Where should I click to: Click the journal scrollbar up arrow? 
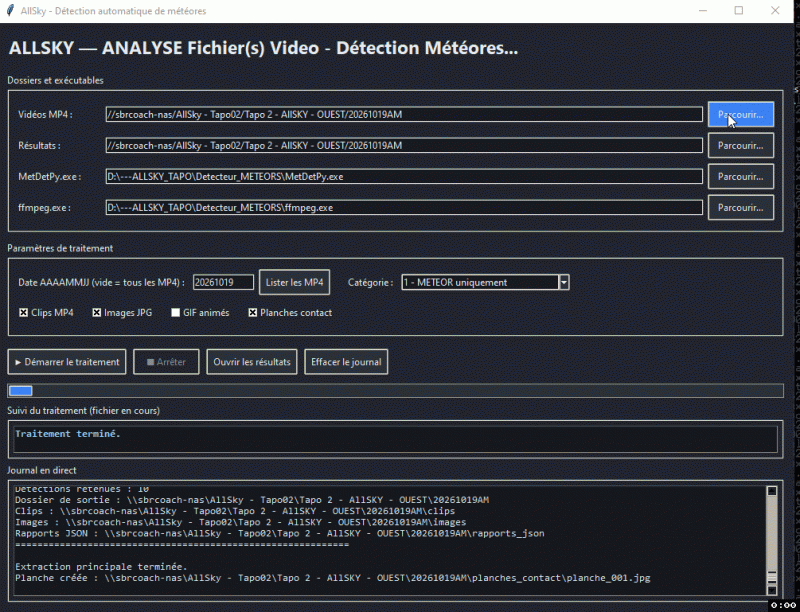772,491
